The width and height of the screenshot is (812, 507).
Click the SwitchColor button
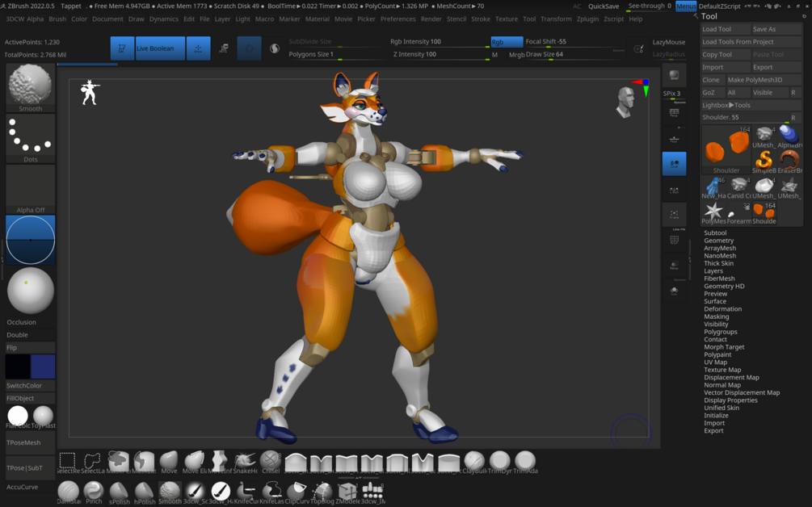pyautogui.click(x=30, y=385)
